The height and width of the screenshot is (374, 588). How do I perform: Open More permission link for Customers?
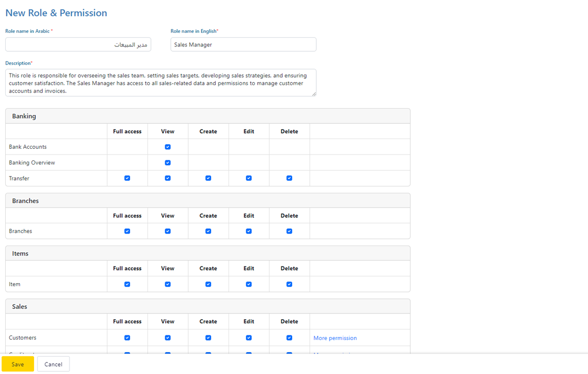[x=335, y=338]
